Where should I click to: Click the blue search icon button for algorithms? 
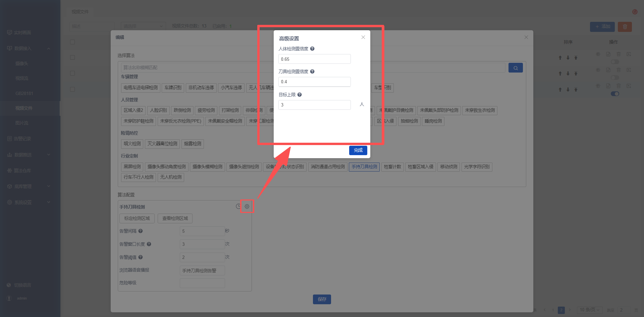(x=516, y=68)
